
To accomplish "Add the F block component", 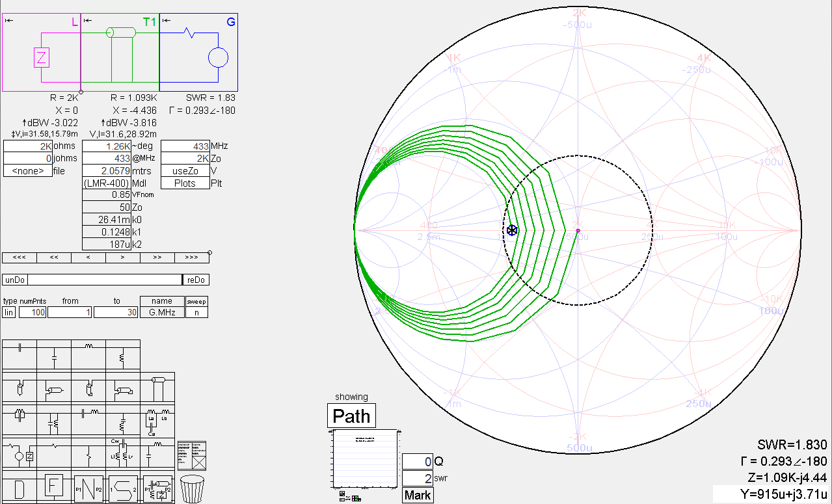I will 55,486.
